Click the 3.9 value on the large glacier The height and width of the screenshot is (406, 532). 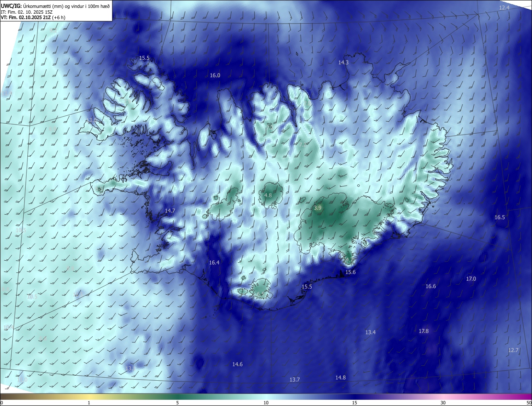tap(318, 208)
